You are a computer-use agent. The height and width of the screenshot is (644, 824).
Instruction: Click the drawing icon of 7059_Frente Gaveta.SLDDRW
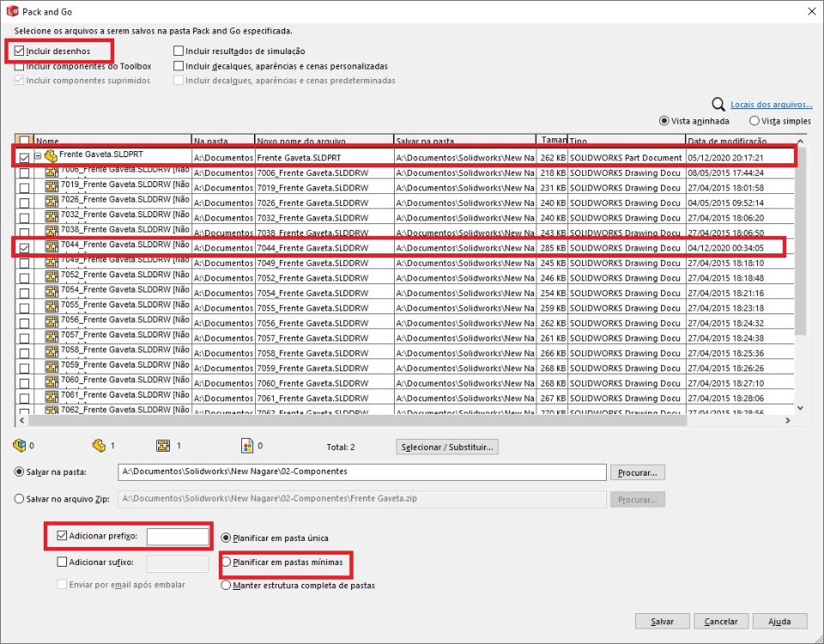[x=51, y=366]
